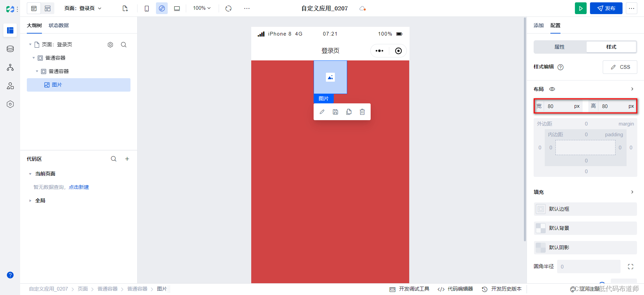Expand the 全局 code section
Screen dimensions: 644x295
pyautogui.click(x=30, y=201)
